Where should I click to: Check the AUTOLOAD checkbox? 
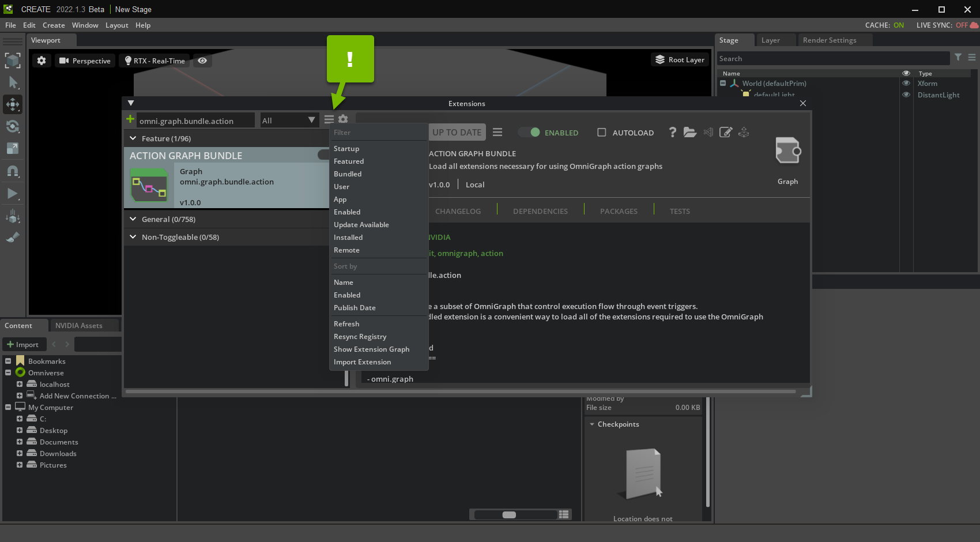click(601, 133)
